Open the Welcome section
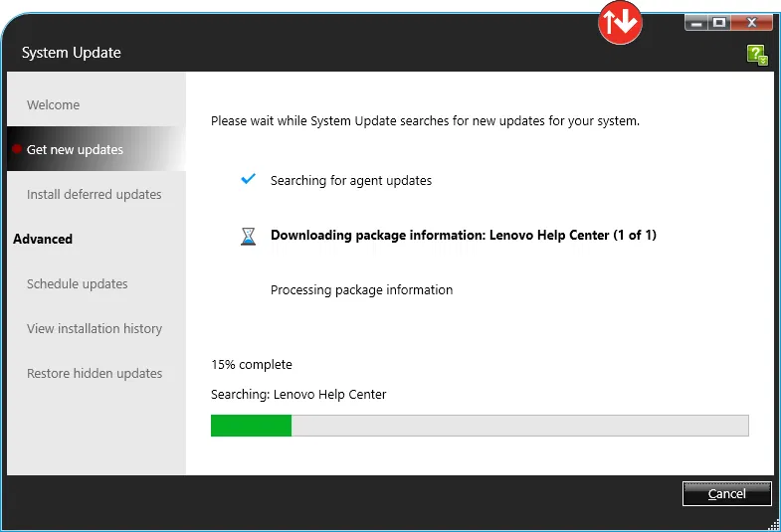This screenshot has height=532, width=781. [54, 105]
